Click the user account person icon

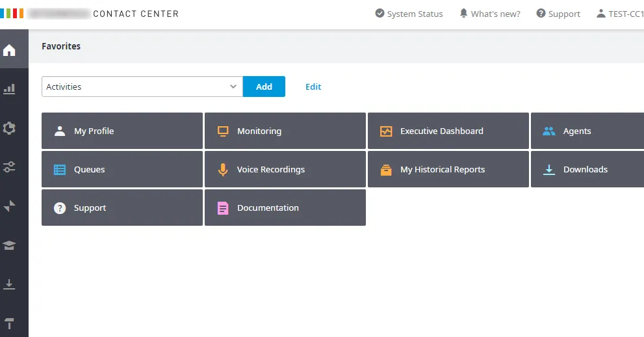601,13
